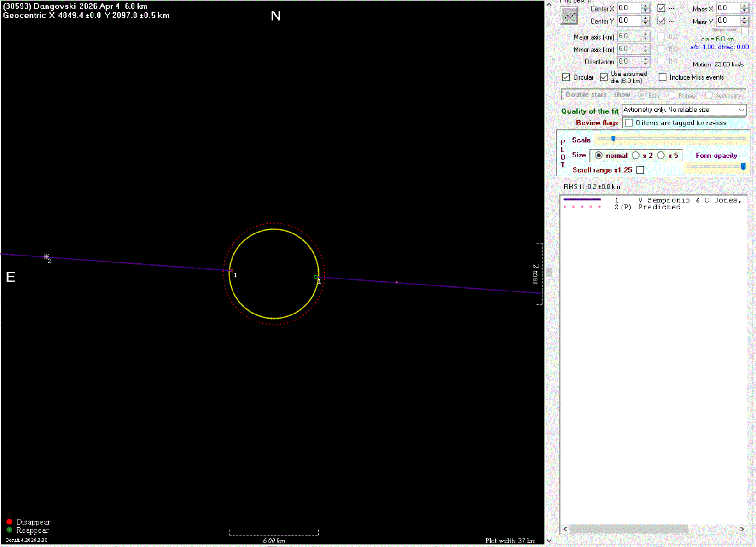Select the x 2 plot size
Screen dimensions: 756x547
(636, 156)
